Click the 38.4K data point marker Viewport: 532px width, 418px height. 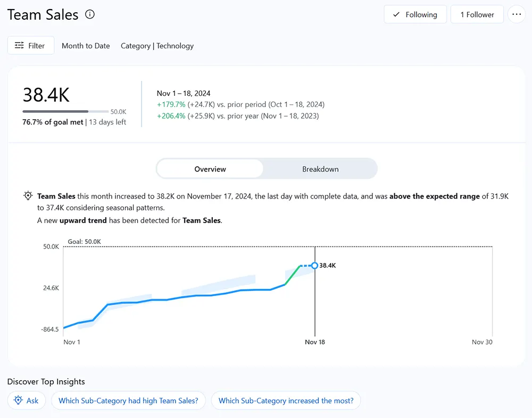(314, 266)
